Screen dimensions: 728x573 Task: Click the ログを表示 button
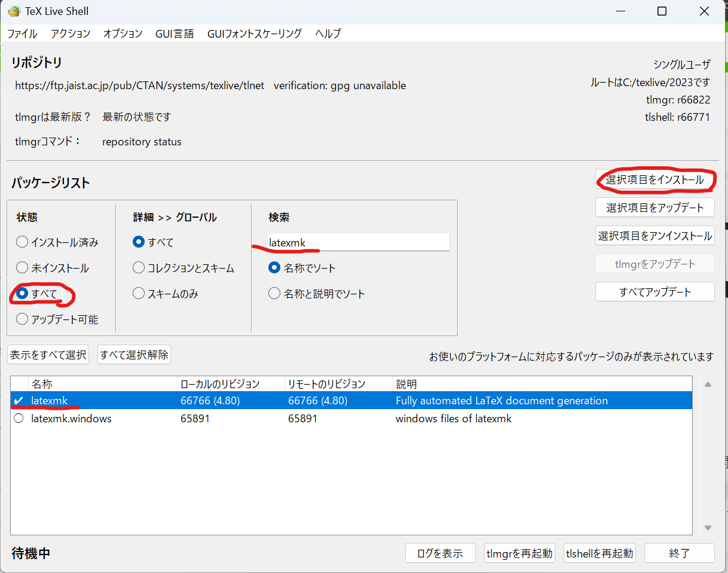point(441,553)
